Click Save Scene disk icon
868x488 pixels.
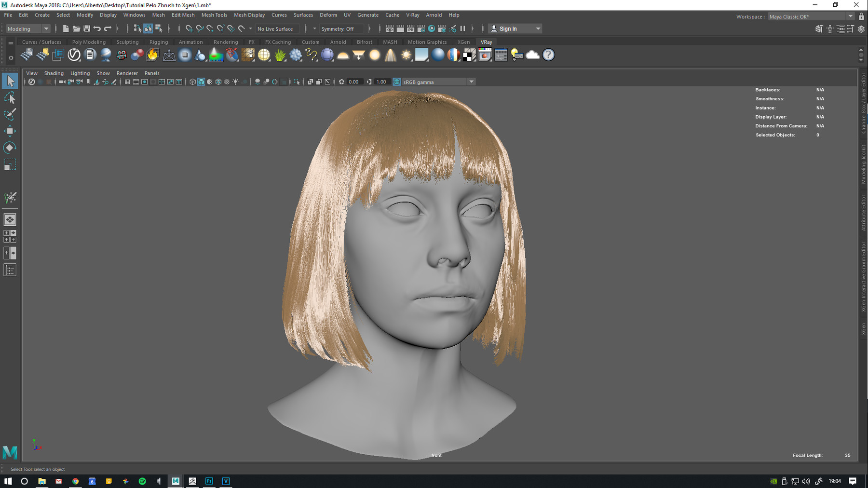87,29
